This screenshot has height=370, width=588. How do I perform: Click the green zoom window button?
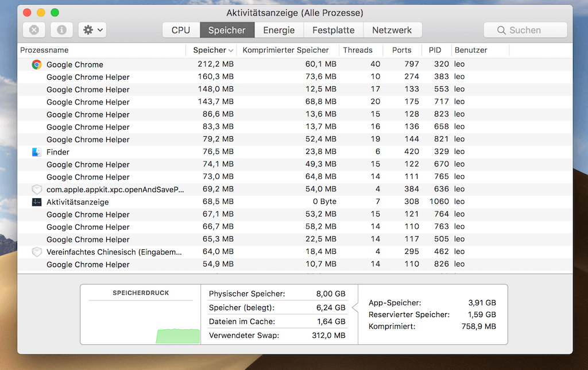pyautogui.click(x=55, y=13)
